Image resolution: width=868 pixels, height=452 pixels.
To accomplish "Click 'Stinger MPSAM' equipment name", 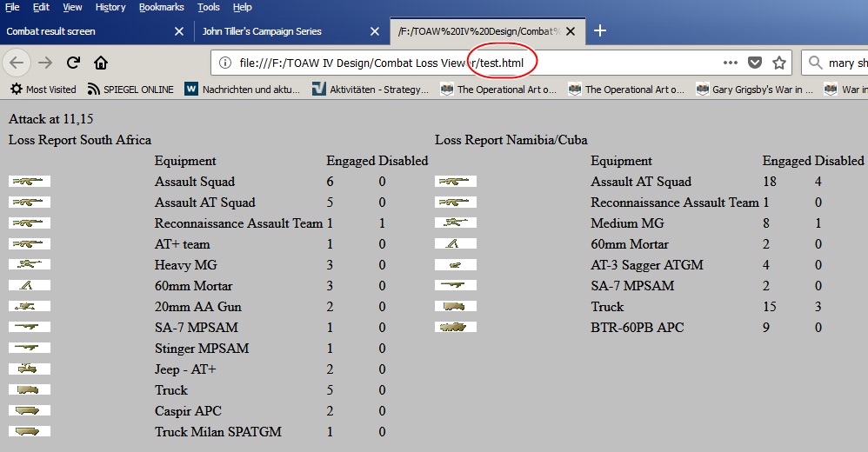I will 202,349.
